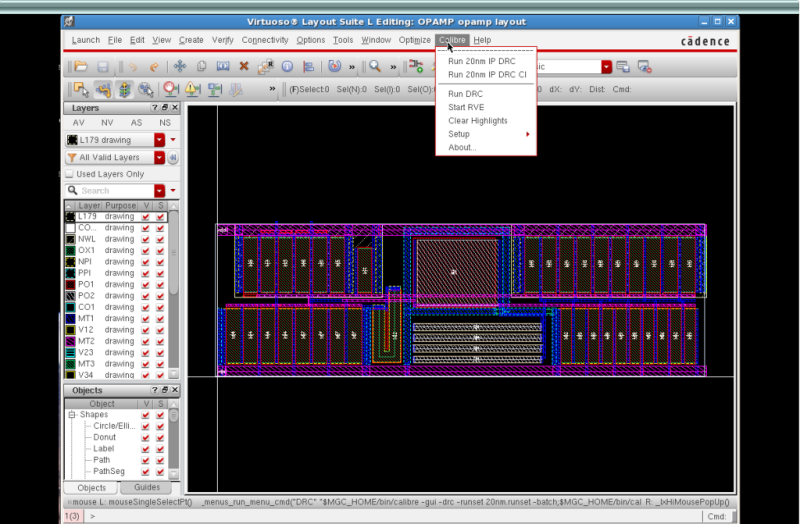Viewport: 800px width, 524px height.
Task: Click the red X Delete icon
Action: 244,66
